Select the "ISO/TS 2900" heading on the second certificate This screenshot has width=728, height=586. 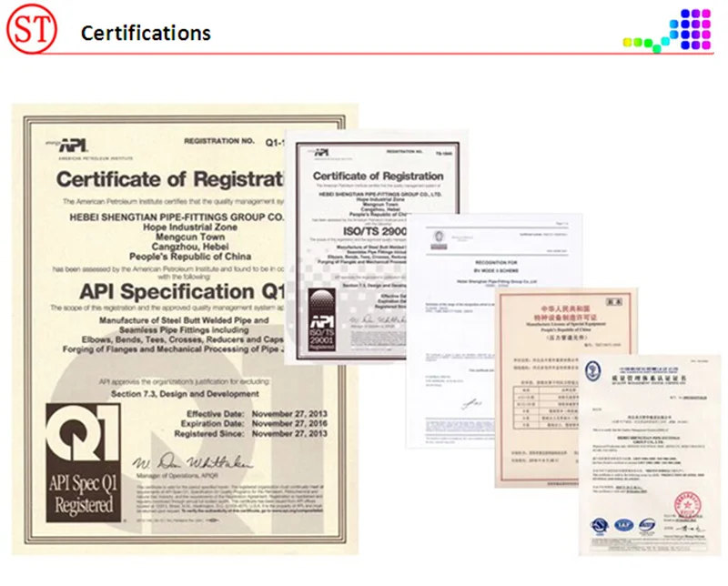click(374, 231)
